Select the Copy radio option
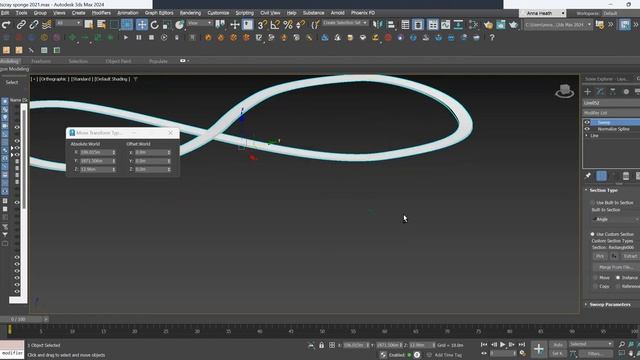The image size is (640, 360). (x=595, y=287)
